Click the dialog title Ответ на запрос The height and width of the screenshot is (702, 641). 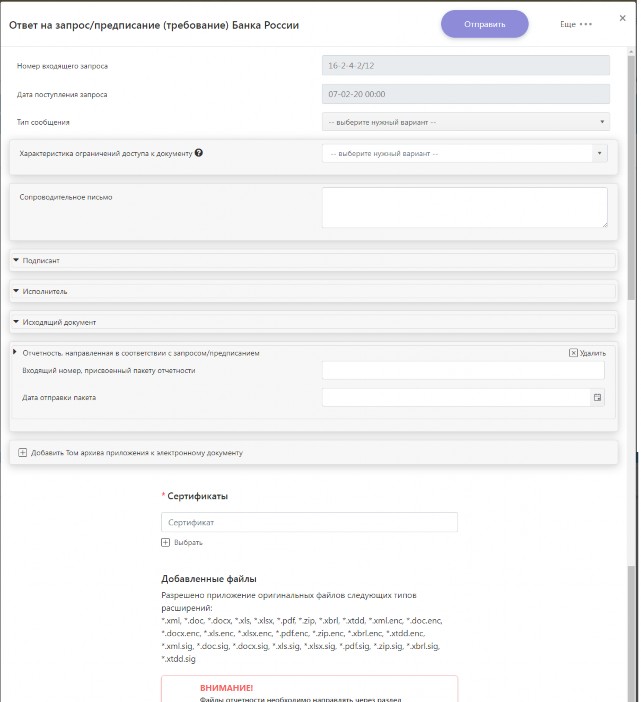point(154,25)
